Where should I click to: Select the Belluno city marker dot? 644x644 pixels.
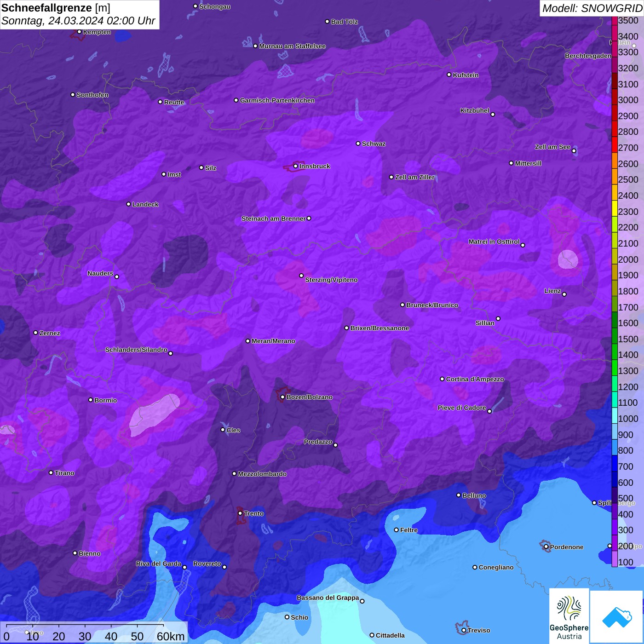click(459, 495)
